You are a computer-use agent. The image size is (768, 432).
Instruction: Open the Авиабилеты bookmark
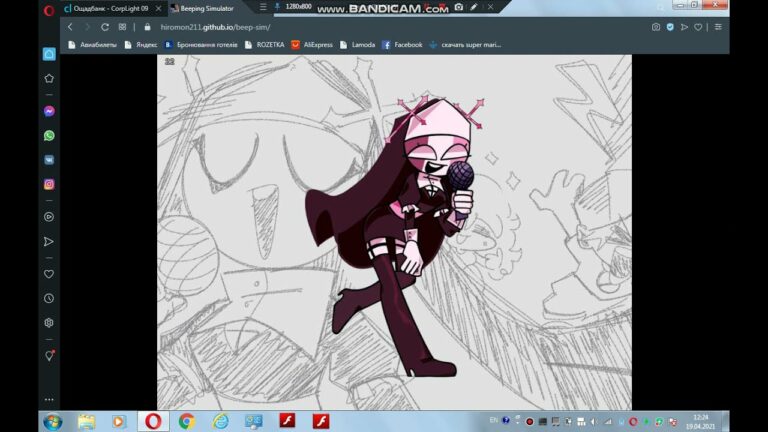pyautogui.click(x=92, y=45)
